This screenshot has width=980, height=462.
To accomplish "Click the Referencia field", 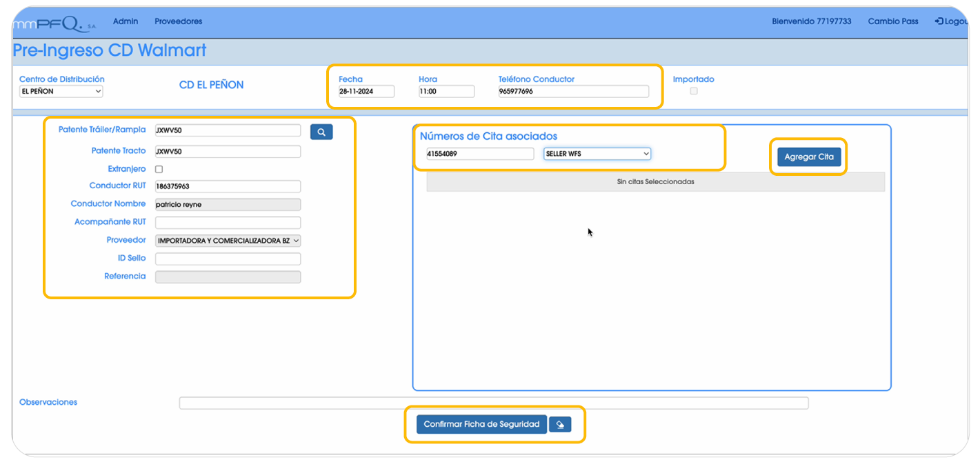I will click(228, 277).
